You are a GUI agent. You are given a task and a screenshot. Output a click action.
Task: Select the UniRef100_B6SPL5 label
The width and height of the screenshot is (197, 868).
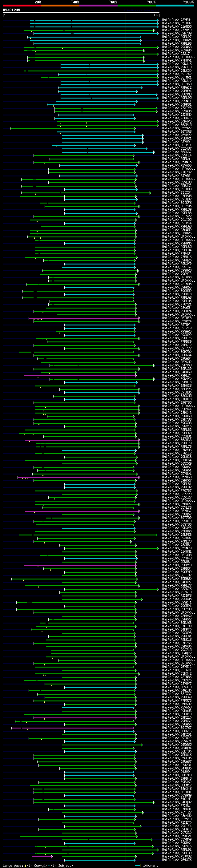(177, 125)
